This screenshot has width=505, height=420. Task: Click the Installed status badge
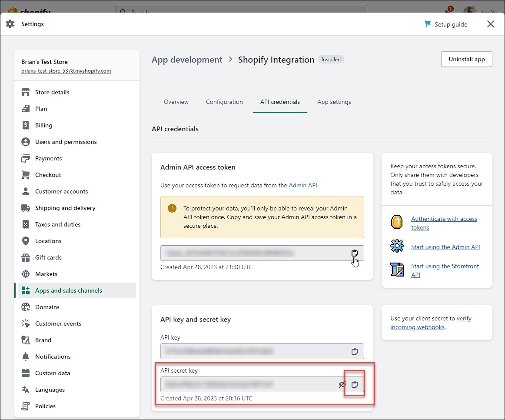[331, 60]
